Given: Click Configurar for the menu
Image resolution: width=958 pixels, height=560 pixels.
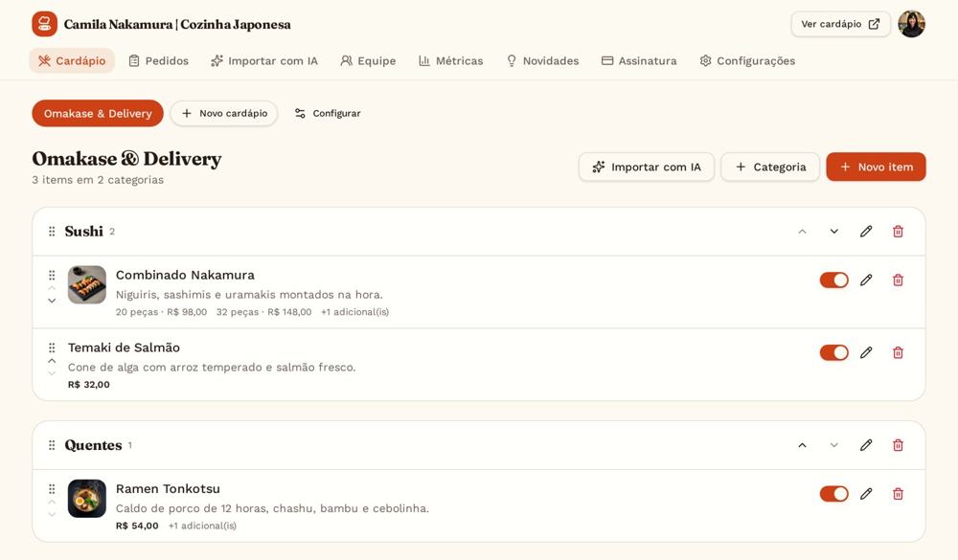Looking at the screenshot, I should pos(328,114).
